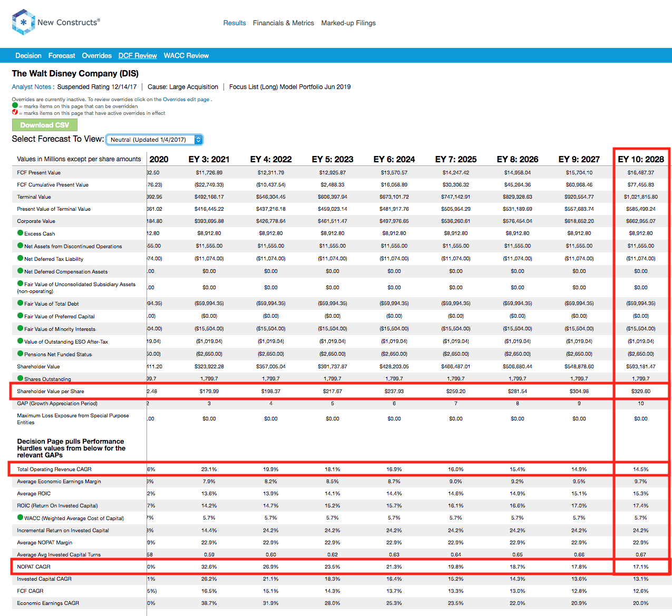Click the $593,181.47 shareholder value cell
The image size is (672, 616).
pos(641,366)
